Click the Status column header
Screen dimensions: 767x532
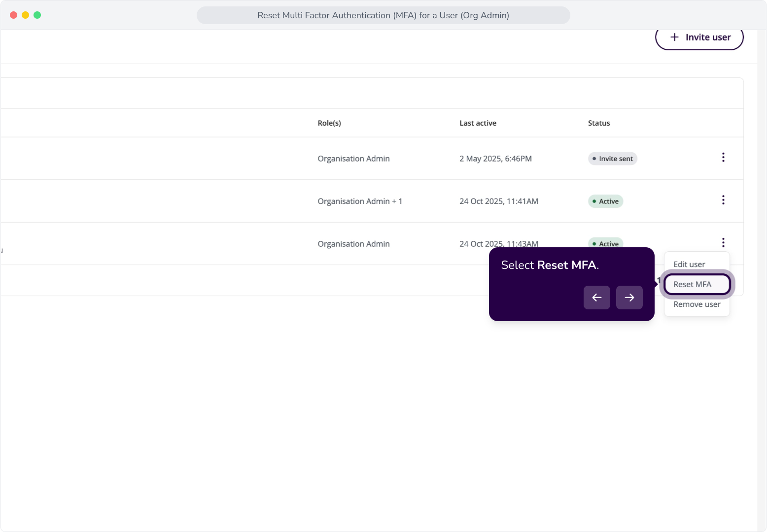coord(599,123)
